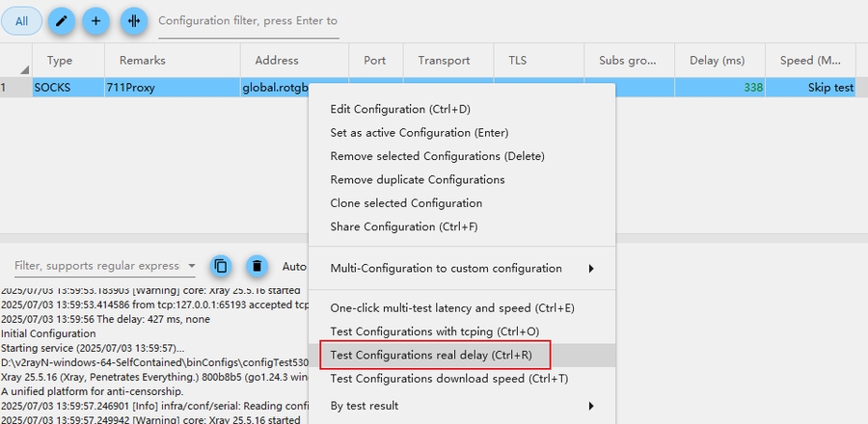Select Remove duplicate Configurations
868x424 pixels.
point(417,179)
